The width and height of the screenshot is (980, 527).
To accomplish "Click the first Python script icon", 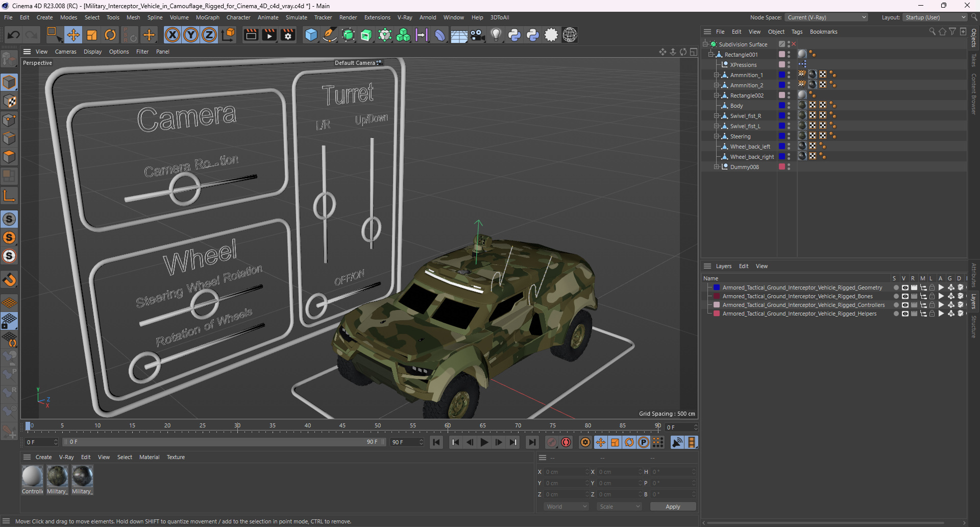I will [x=514, y=35].
